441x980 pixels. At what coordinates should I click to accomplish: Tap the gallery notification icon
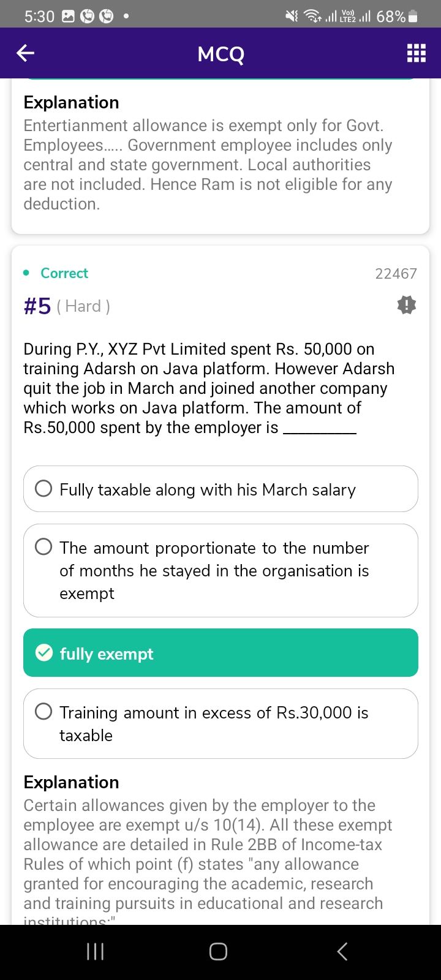coord(68,17)
